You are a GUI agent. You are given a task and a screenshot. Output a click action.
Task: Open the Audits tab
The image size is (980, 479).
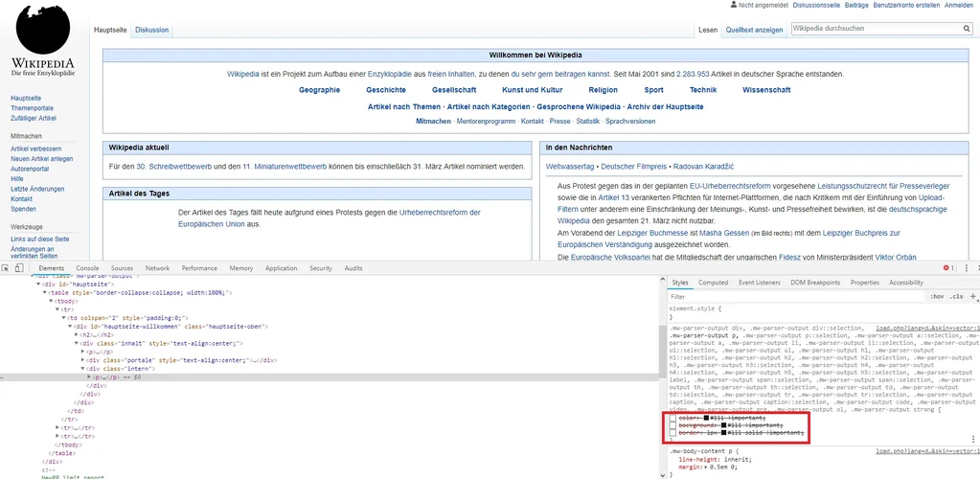point(353,268)
